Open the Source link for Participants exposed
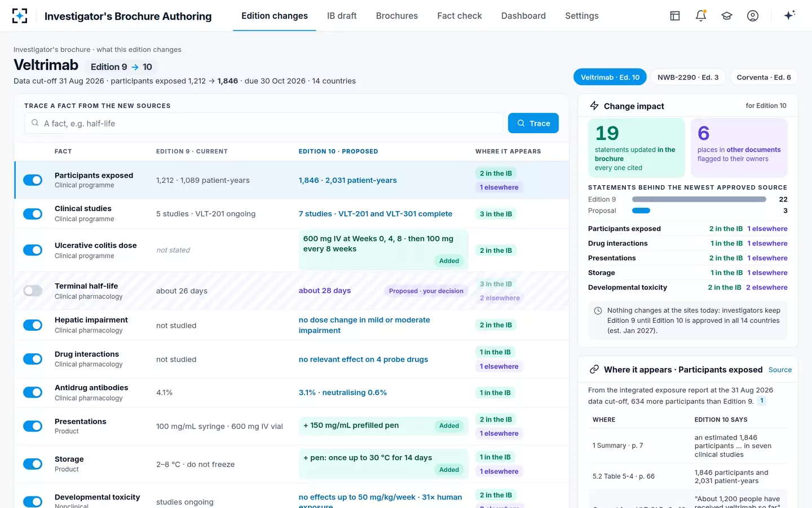Image resolution: width=812 pixels, height=508 pixels. pyautogui.click(x=780, y=370)
